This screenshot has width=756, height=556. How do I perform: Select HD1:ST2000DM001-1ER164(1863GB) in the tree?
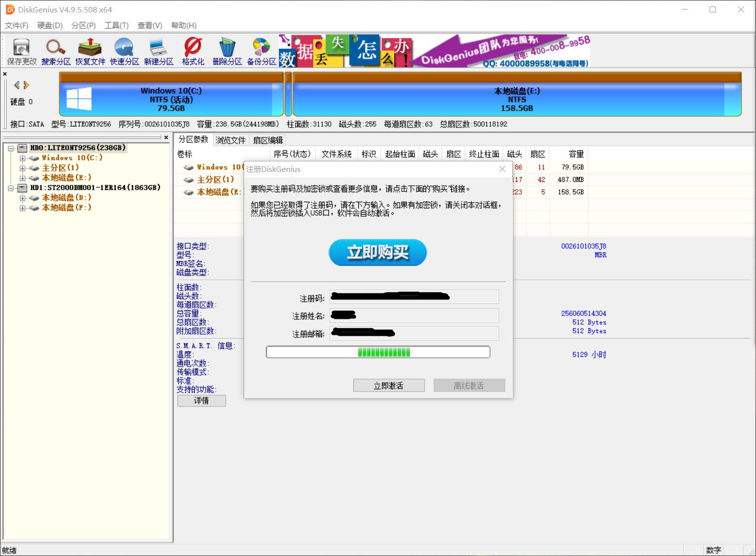pyautogui.click(x=95, y=188)
